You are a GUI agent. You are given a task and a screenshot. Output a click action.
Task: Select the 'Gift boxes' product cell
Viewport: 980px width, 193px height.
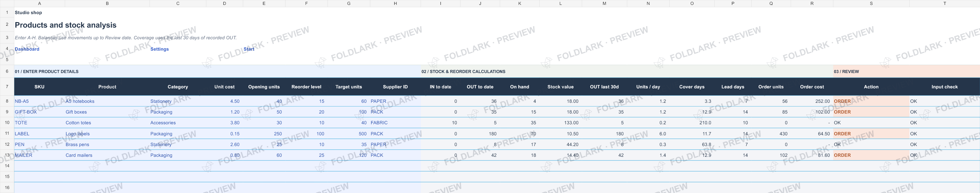107,112
